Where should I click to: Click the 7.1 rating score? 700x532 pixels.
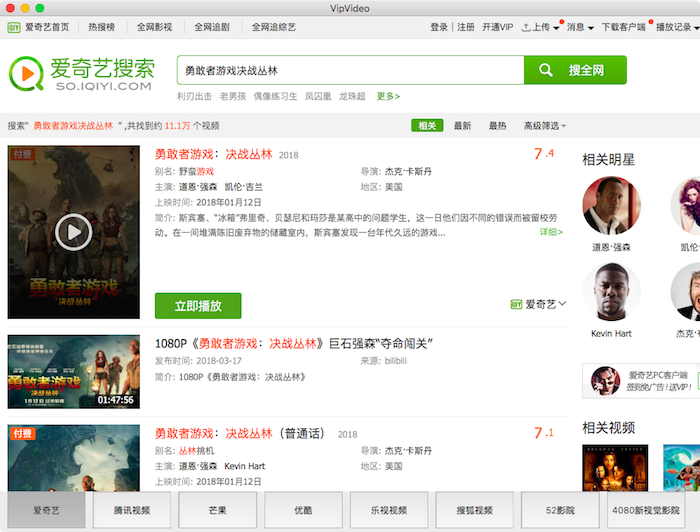coord(544,433)
